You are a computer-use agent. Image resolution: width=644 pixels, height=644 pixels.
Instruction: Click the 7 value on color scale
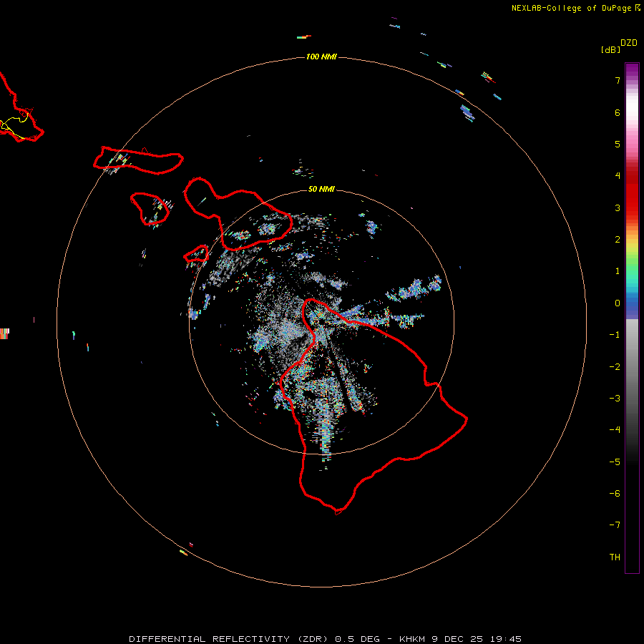[618, 80]
